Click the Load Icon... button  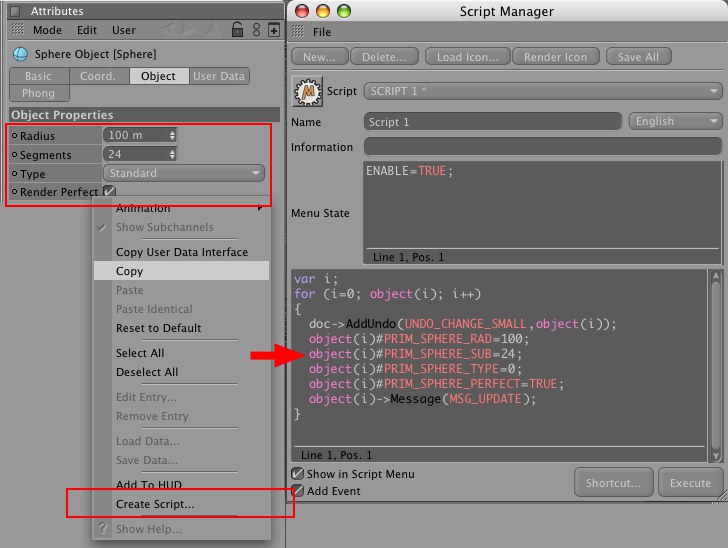click(468, 57)
